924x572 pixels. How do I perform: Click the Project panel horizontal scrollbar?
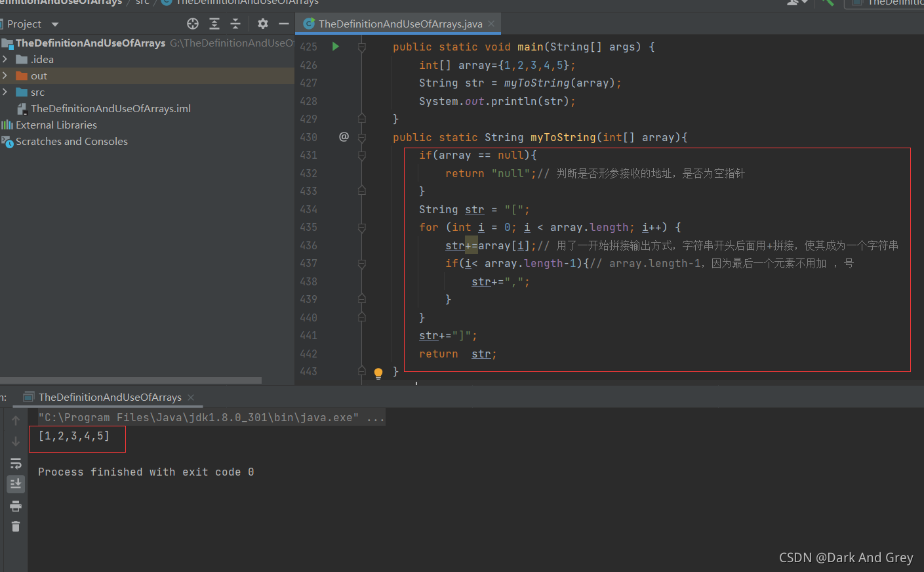pos(131,380)
